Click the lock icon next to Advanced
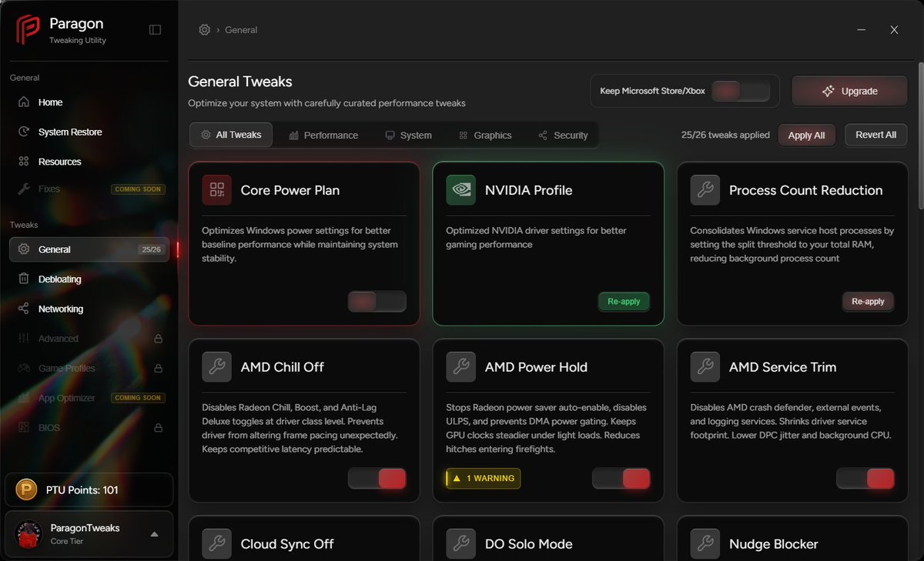Viewport: 924px width, 561px height. click(x=158, y=339)
